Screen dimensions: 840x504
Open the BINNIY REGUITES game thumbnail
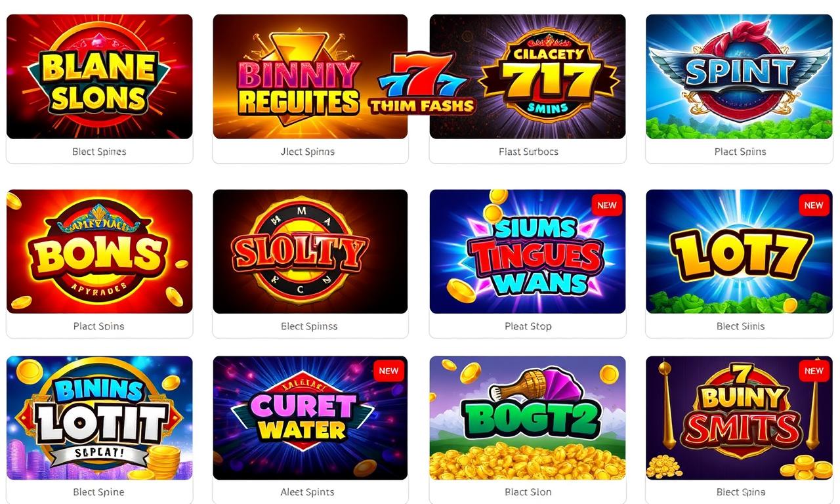[x=310, y=77]
